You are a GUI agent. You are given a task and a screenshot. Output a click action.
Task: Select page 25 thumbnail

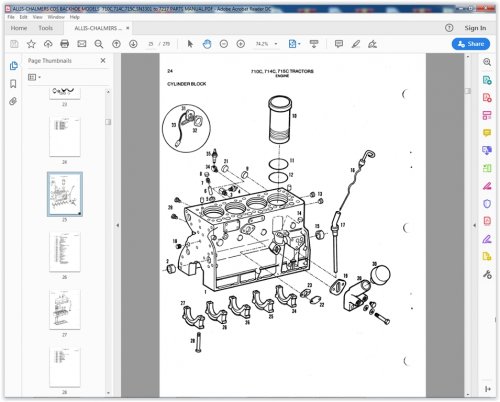click(x=65, y=194)
